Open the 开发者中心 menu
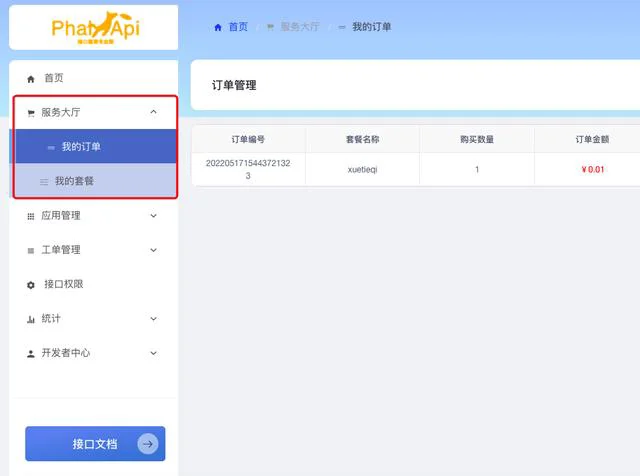This screenshot has height=476, width=640. pyautogui.click(x=93, y=353)
